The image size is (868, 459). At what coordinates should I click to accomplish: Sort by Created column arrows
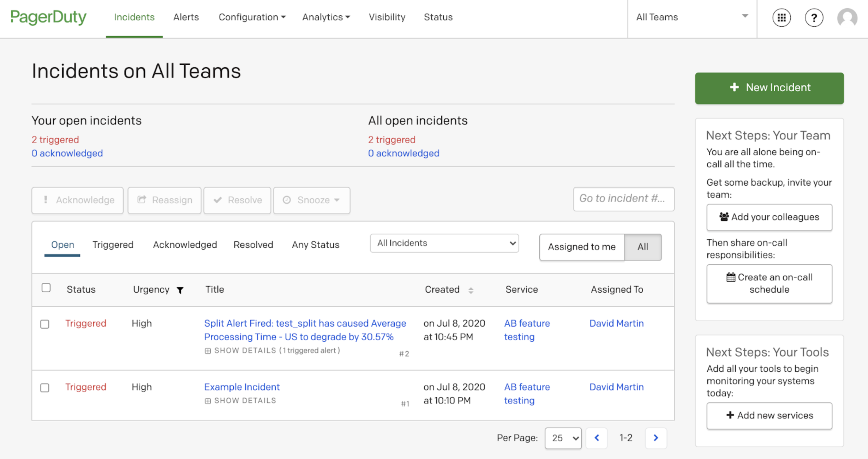click(x=471, y=290)
